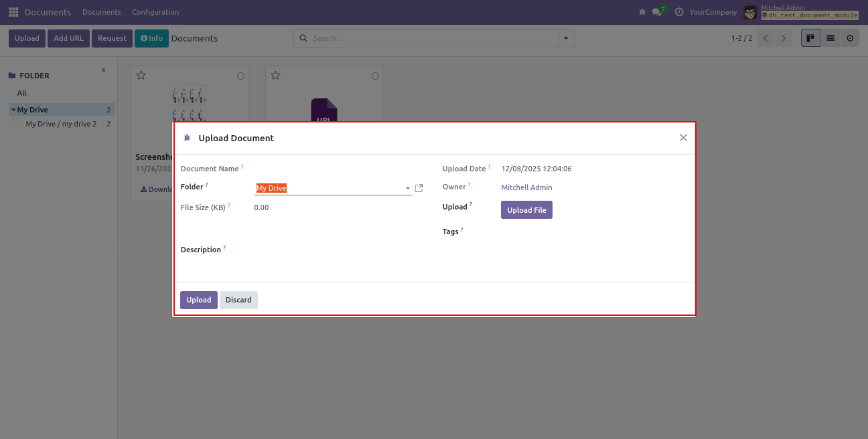
Task: Star the Screenshot document card
Action: [x=141, y=76]
